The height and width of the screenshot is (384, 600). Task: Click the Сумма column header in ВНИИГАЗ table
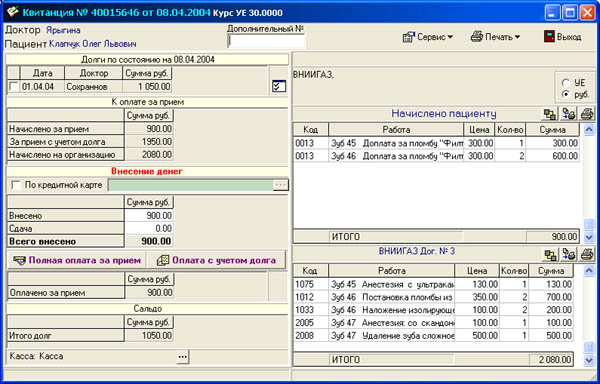pyautogui.click(x=551, y=271)
